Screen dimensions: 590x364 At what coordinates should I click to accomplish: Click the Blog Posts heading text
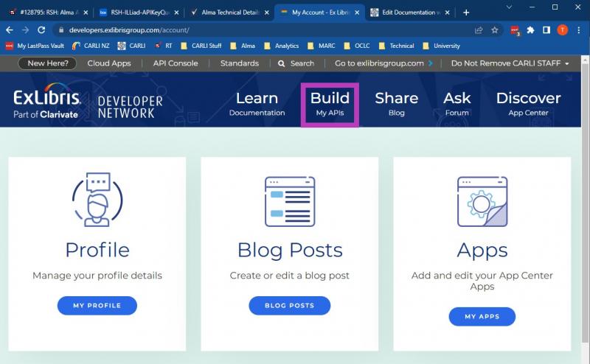point(290,251)
